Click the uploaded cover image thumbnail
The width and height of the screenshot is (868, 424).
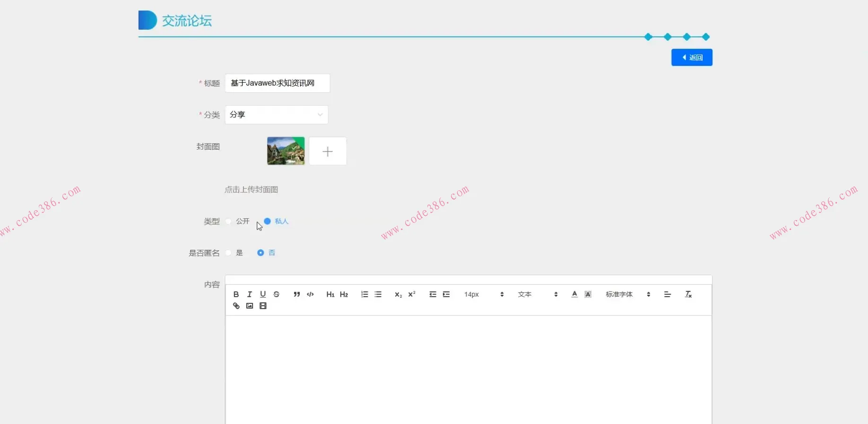pos(286,151)
